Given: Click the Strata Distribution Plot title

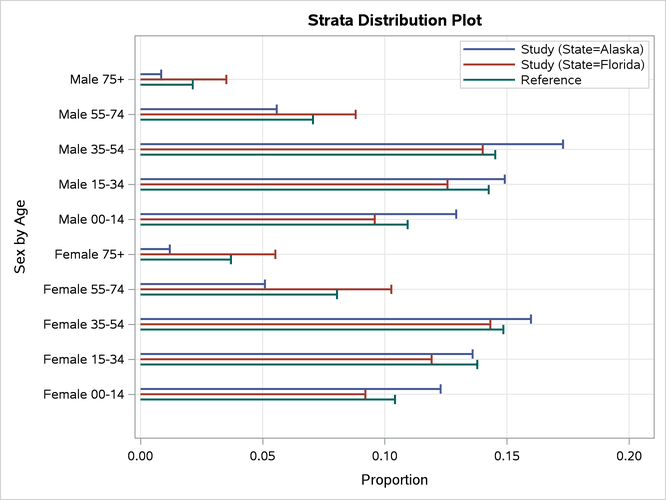Looking at the screenshot, I should pyautogui.click(x=397, y=20).
